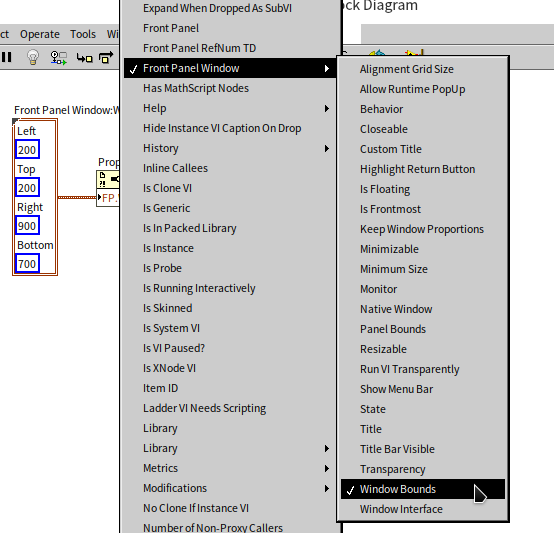Toggle the Highlight Execution light bulb icon
The width and height of the screenshot is (554, 533).
(33, 57)
